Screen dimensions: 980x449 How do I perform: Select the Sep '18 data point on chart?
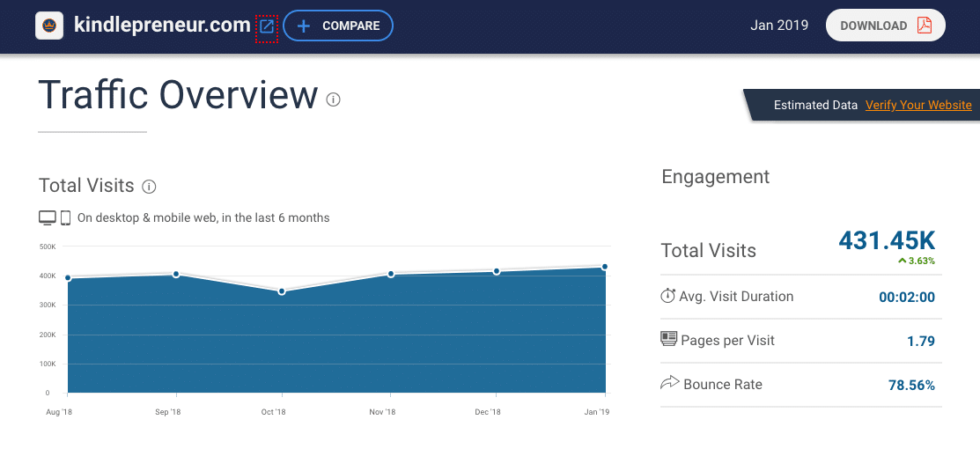tap(176, 274)
